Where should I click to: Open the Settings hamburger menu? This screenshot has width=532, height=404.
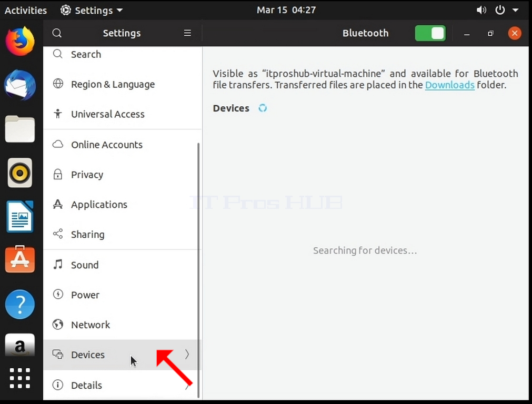point(187,33)
